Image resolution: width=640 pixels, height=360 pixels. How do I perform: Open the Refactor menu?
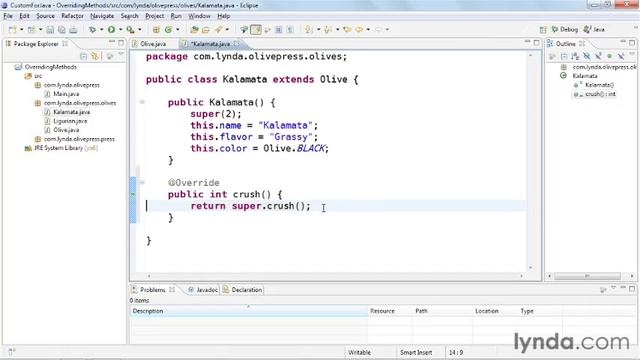tap(72, 16)
